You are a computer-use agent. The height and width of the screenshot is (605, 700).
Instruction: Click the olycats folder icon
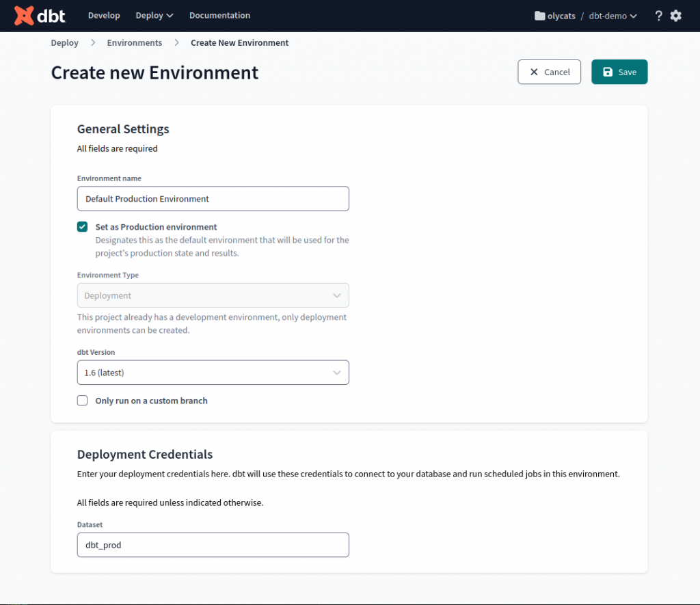540,16
